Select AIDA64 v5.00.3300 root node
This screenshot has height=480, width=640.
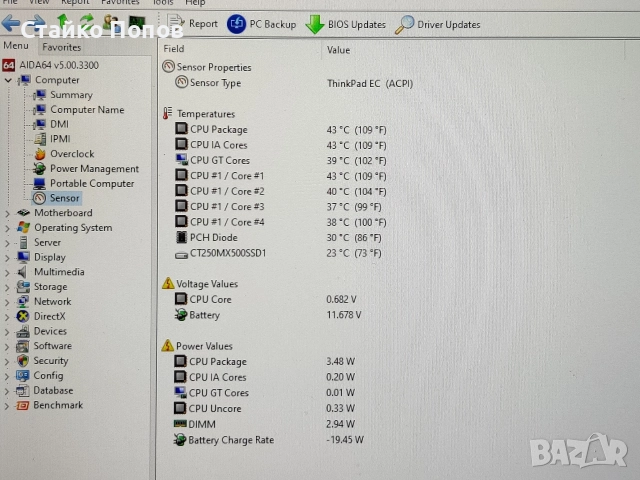point(51,65)
